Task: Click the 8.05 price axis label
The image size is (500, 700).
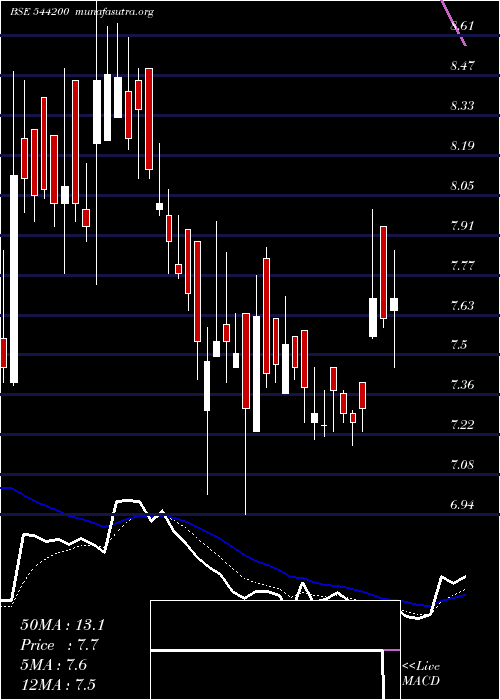Action: (x=462, y=186)
